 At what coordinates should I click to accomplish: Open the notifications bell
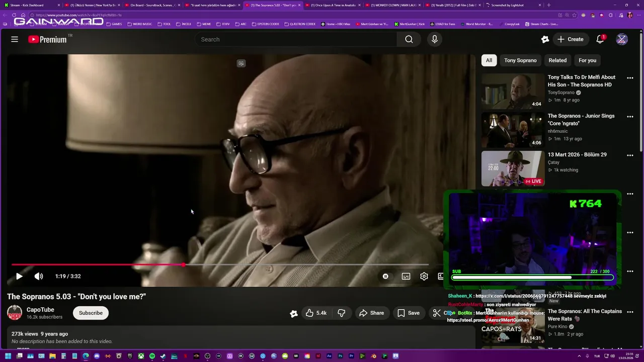tap(600, 39)
